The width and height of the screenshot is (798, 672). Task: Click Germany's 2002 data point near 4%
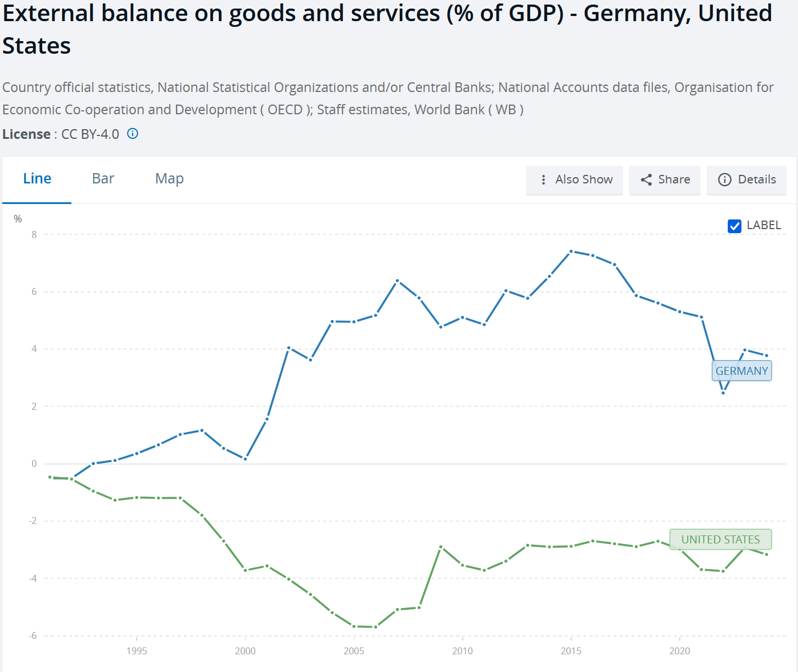click(289, 347)
